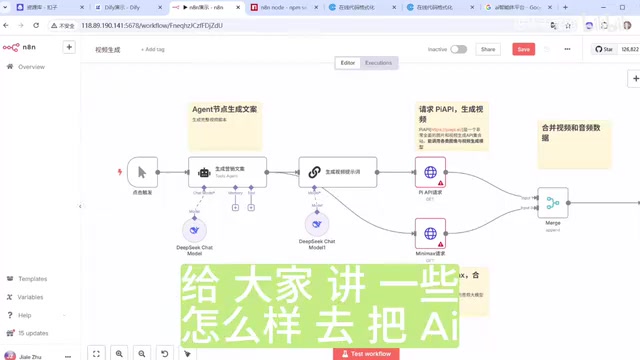Select the Merge node
The width and height of the screenshot is (640, 360).
tap(553, 203)
